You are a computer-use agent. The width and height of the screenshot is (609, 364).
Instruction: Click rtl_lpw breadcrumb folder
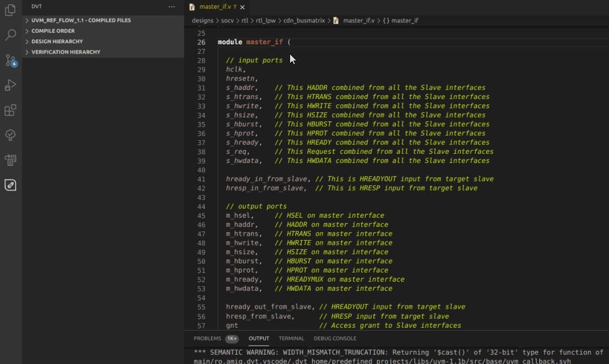tap(266, 20)
